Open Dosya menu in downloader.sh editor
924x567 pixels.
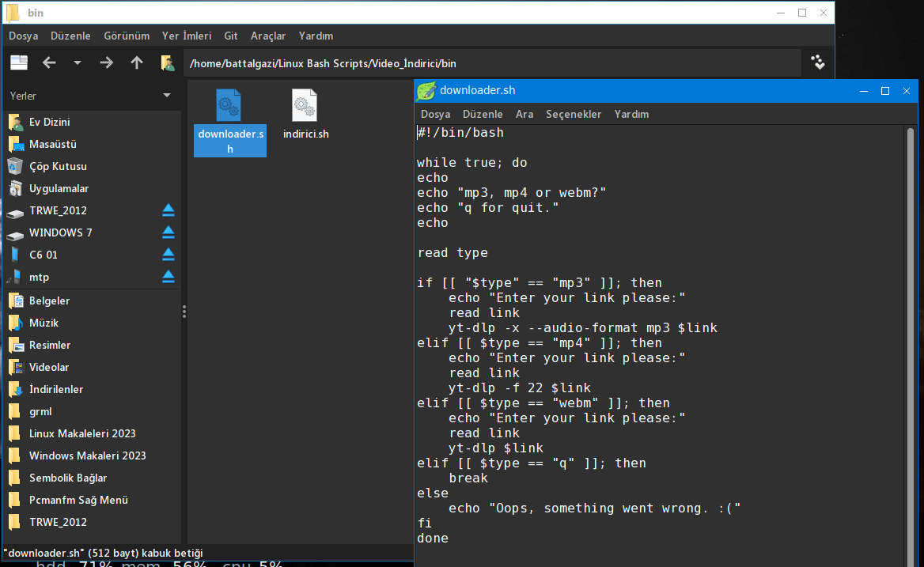pos(435,114)
